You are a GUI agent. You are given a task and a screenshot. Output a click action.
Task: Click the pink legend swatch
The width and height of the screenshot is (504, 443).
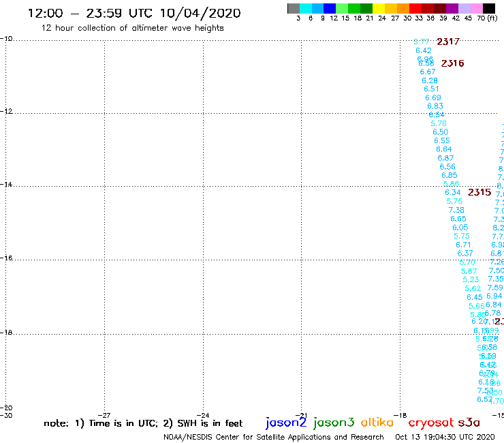pos(476,8)
